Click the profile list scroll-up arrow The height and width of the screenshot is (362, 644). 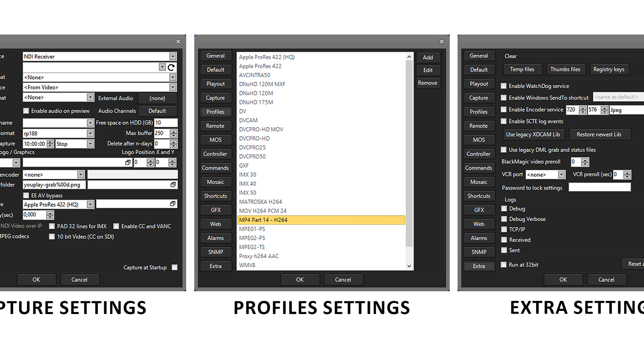tap(409, 57)
